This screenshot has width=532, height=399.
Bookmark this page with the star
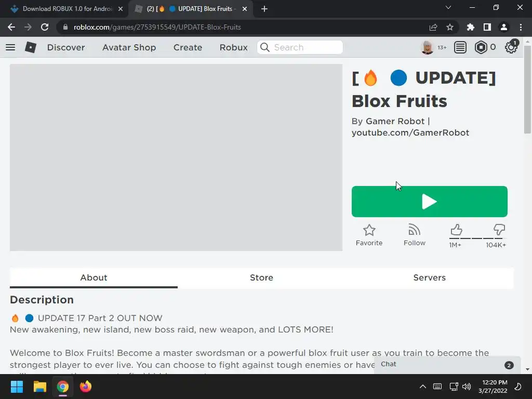[450, 27]
